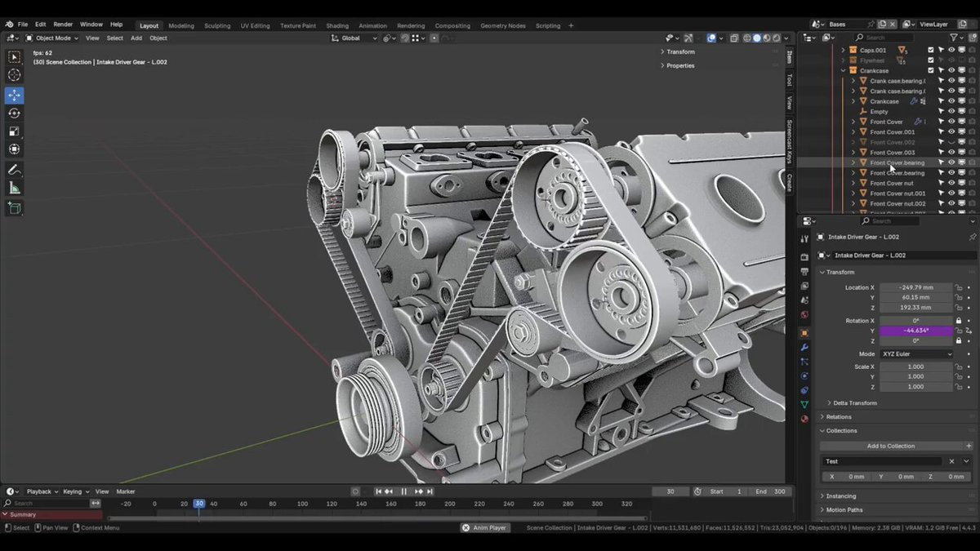980x551 pixels.
Task: Open the Material properties tab icon
Action: click(804, 419)
